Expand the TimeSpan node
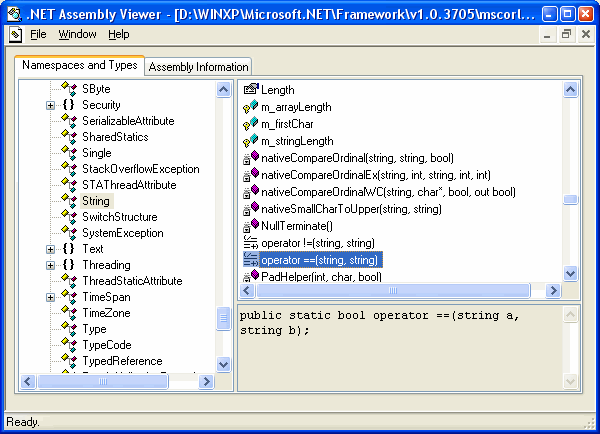This screenshot has width=600, height=434. click(50, 298)
